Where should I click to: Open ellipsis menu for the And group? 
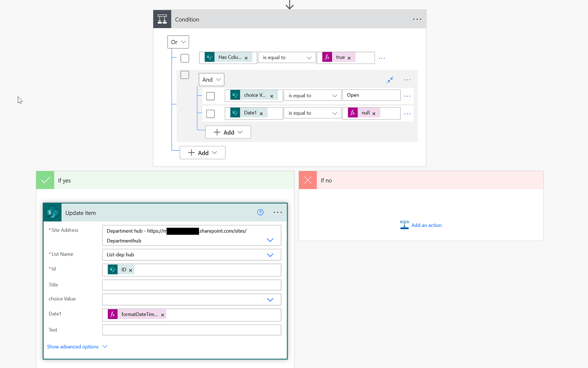click(x=407, y=80)
